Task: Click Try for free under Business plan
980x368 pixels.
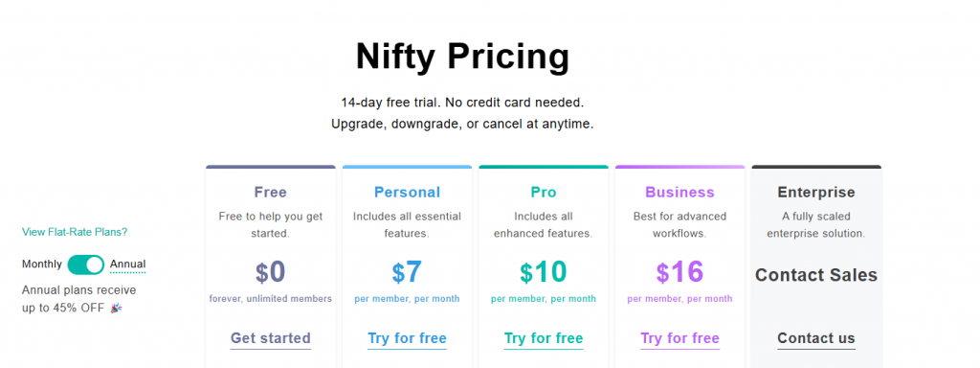Action: click(680, 338)
